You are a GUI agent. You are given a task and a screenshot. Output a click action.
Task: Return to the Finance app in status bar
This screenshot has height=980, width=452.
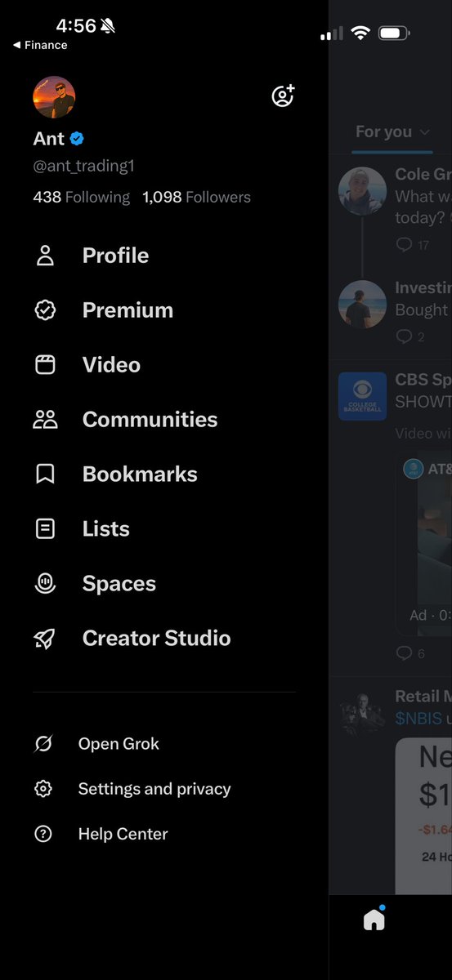coord(40,46)
